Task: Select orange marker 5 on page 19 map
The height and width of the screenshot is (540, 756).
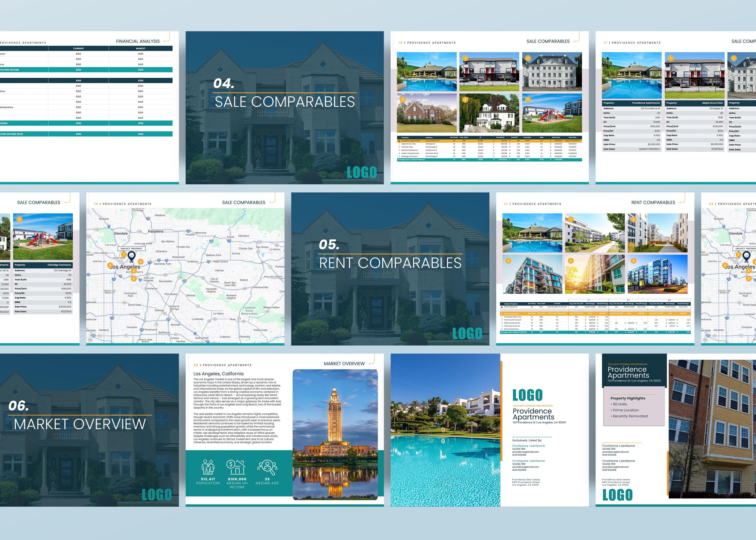Action: [x=134, y=278]
